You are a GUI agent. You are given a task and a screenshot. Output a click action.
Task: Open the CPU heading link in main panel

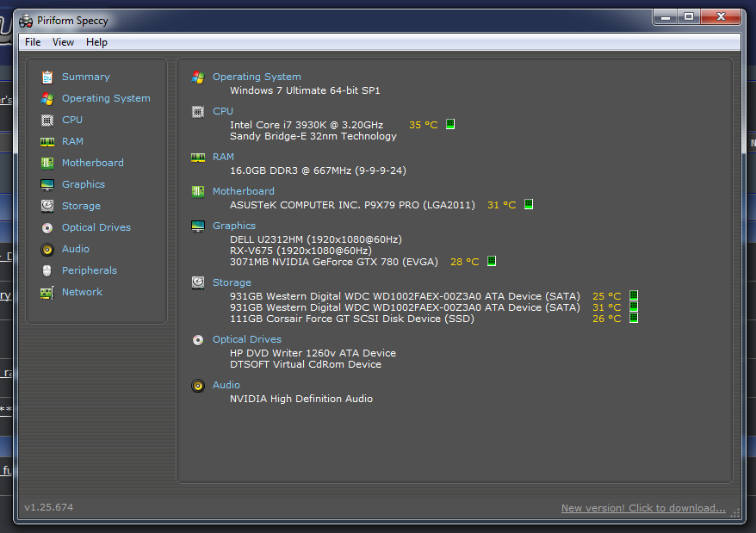click(x=223, y=111)
